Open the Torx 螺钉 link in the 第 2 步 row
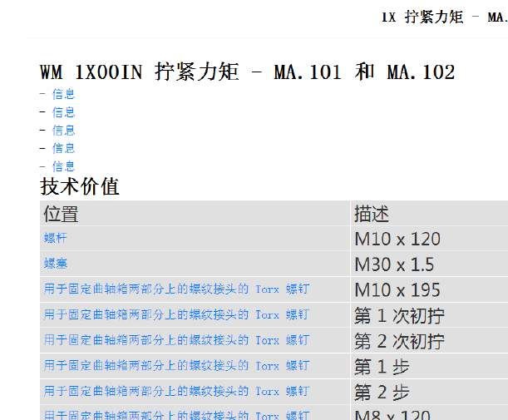The height and width of the screenshot is (420, 508). tap(176, 391)
